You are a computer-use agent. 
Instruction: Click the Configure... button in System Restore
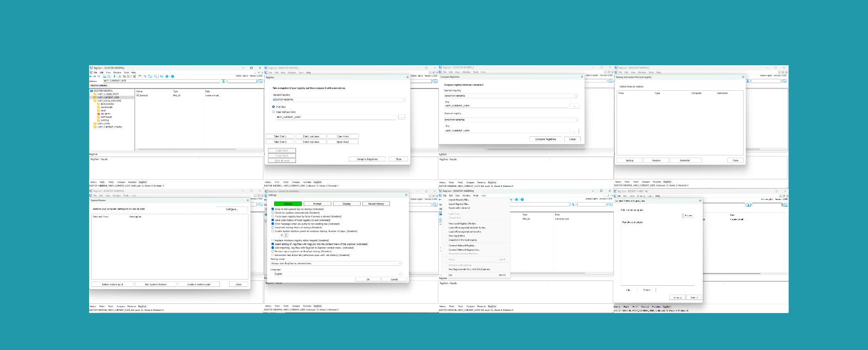pyautogui.click(x=232, y=209)
